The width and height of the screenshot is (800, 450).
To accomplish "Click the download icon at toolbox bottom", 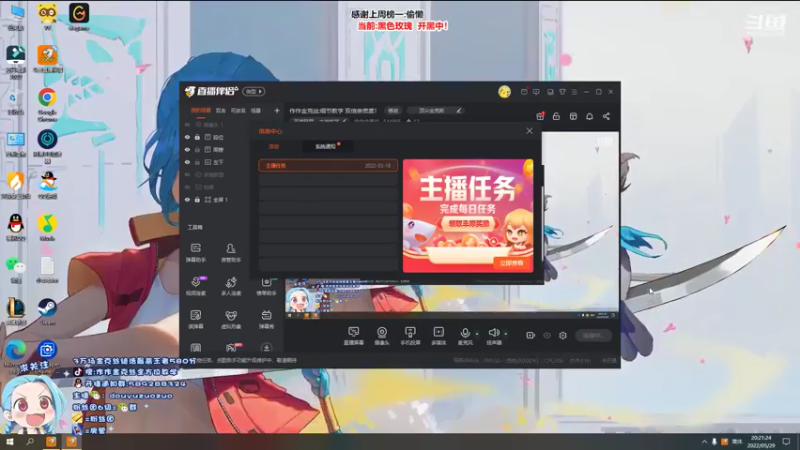I will tap(266, 347).
